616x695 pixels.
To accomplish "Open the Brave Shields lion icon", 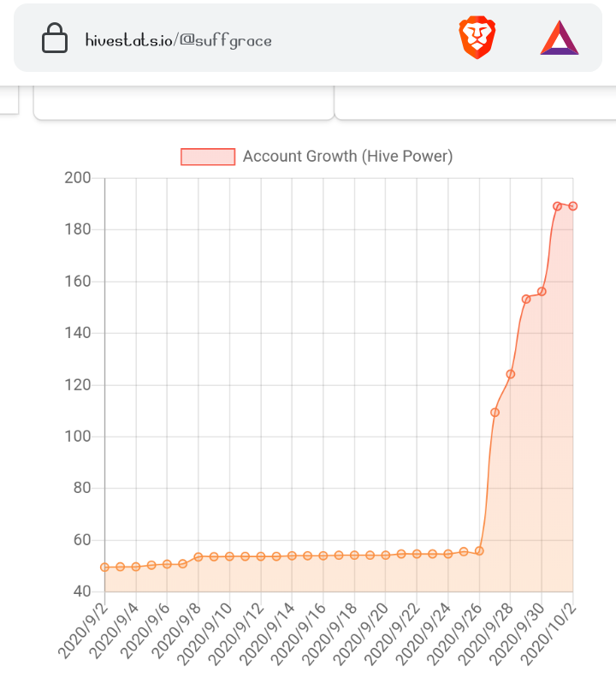I will point(477,38).
